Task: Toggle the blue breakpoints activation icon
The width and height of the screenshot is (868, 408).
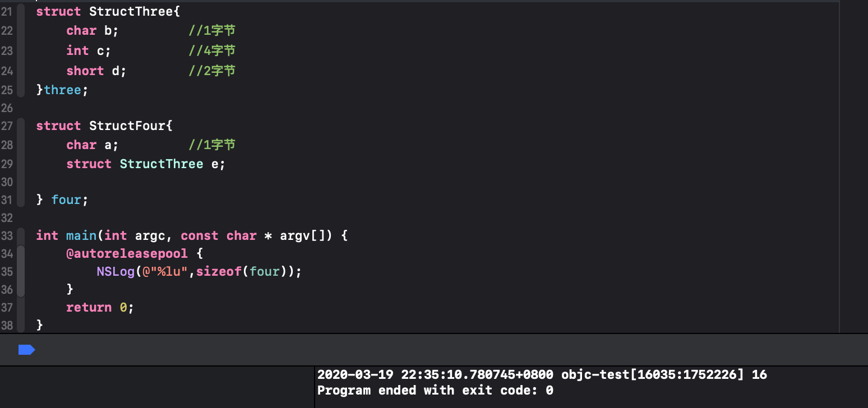Action: [x=26, y=350]
